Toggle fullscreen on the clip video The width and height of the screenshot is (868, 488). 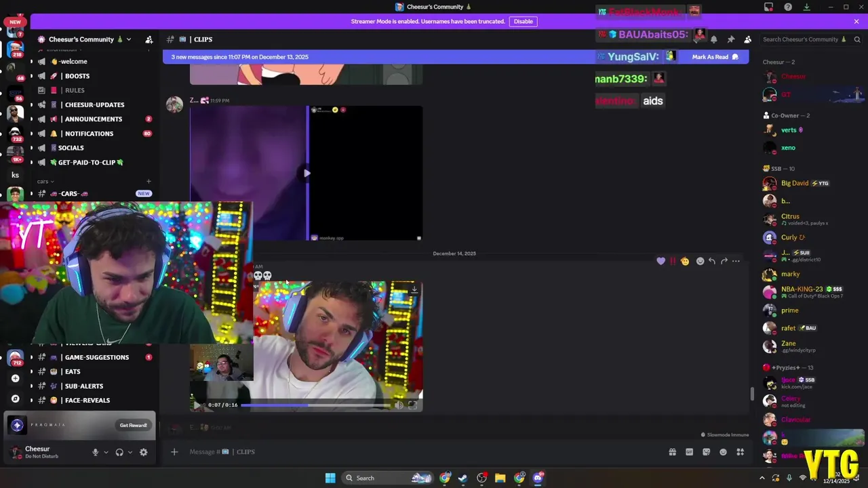pos(412,405)
